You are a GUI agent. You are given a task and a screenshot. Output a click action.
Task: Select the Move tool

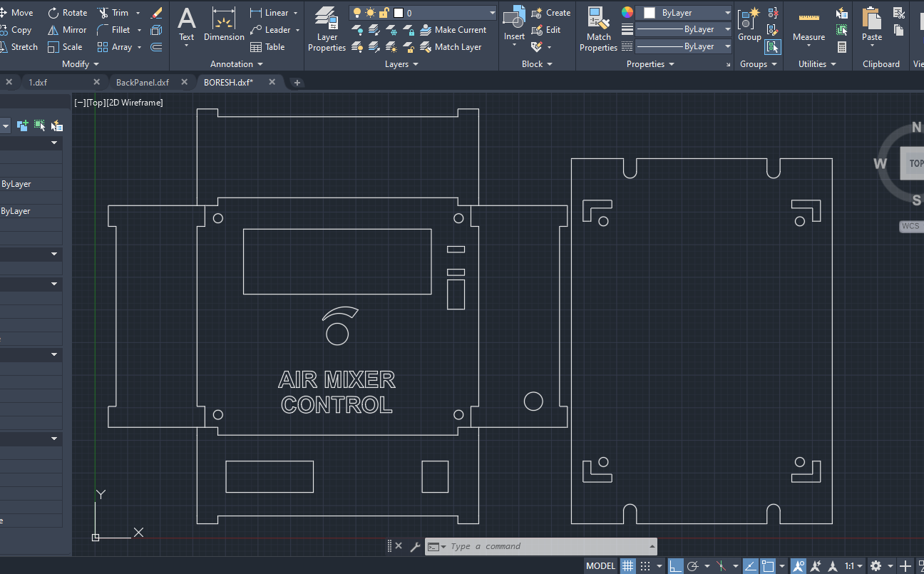point(16,13)
